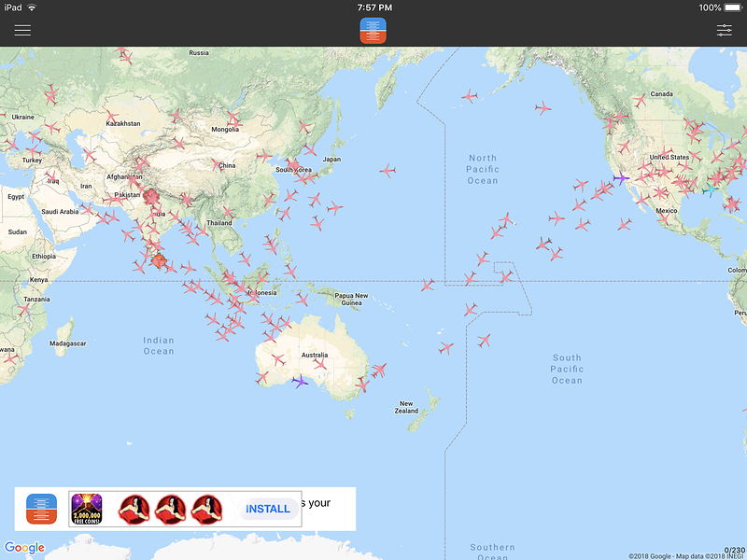The width and height of the screenshot is (747, 560).
Task: Select the plane in western Australia interior
Action: pos(278,359)
